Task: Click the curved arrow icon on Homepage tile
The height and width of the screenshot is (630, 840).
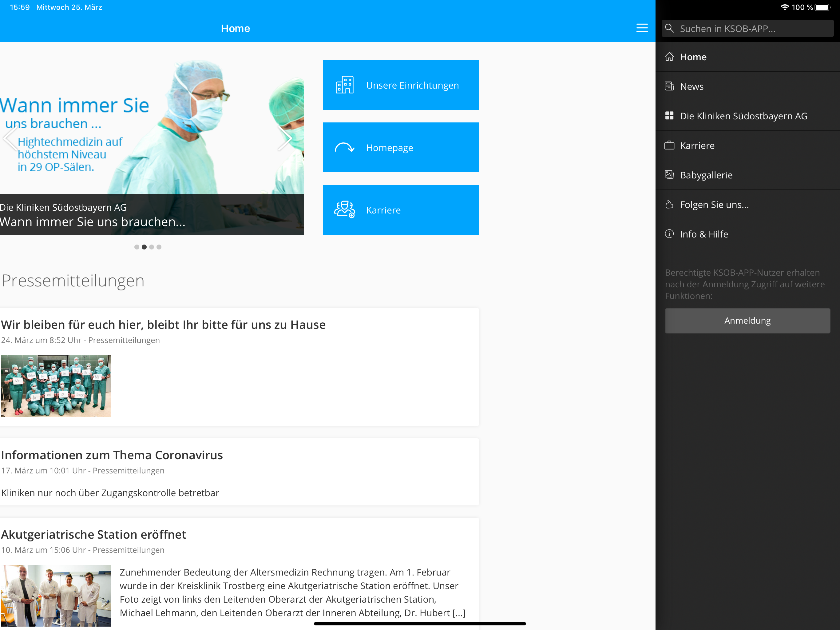Action: click(x=344, y=147)
